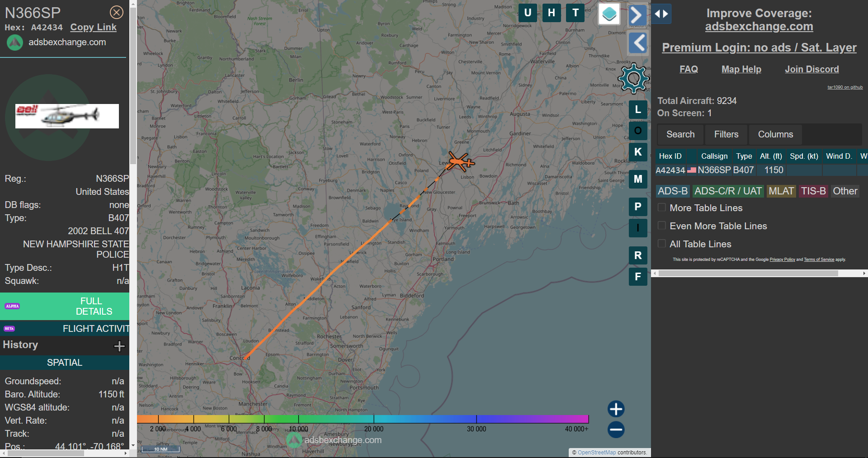
Task: Click the R map toggle button
Action: tap(638, 255)
